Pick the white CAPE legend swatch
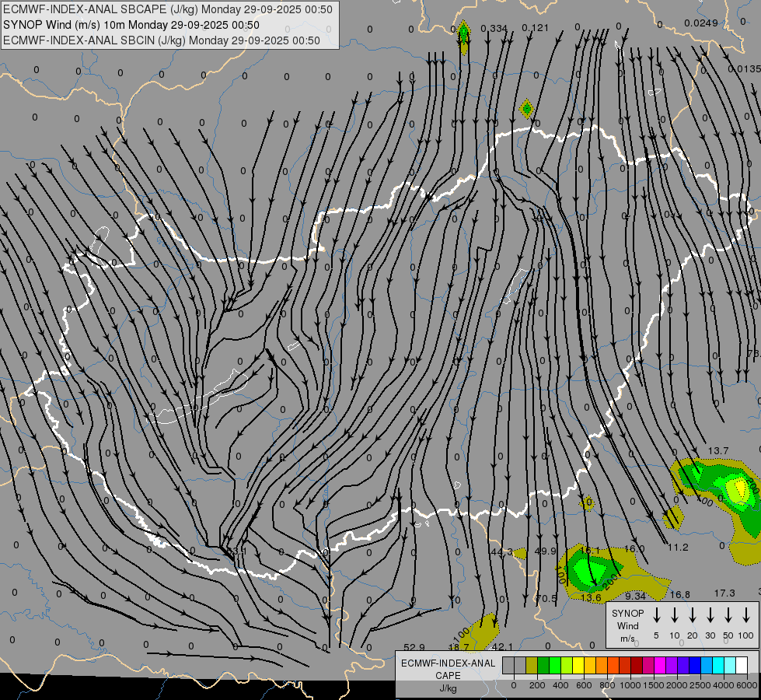 click(741, 665)
